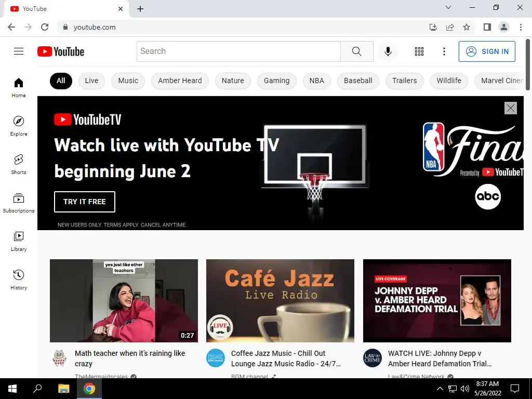Screen dimensions: 532x399
Task: Open Chrome profile avatar
Action: tap(504, 27)
